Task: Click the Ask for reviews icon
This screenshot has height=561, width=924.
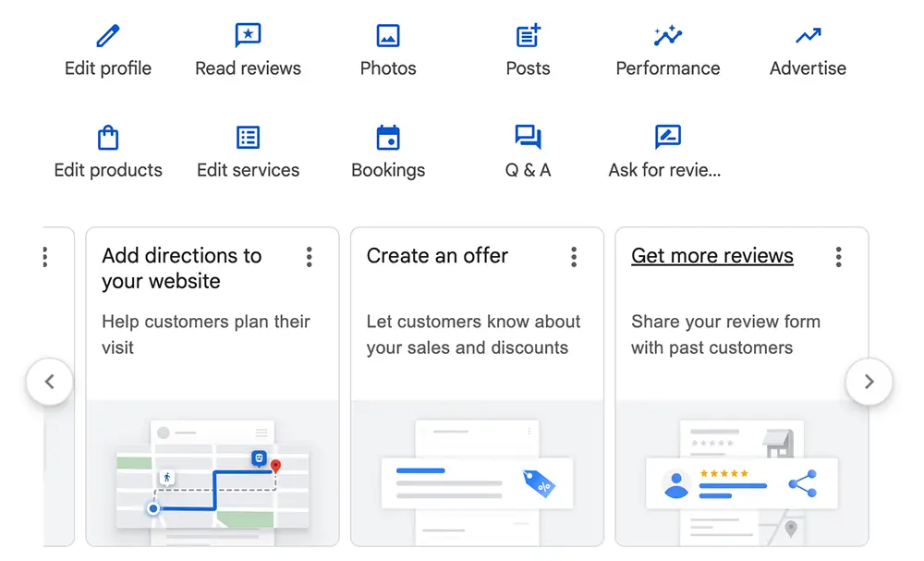Action: [668, 137]
